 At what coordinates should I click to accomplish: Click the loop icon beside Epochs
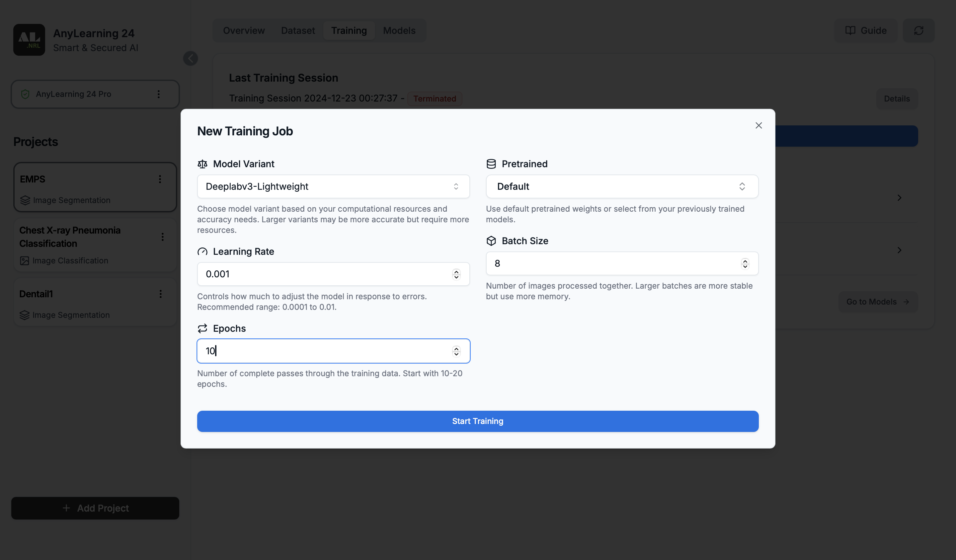202,328
